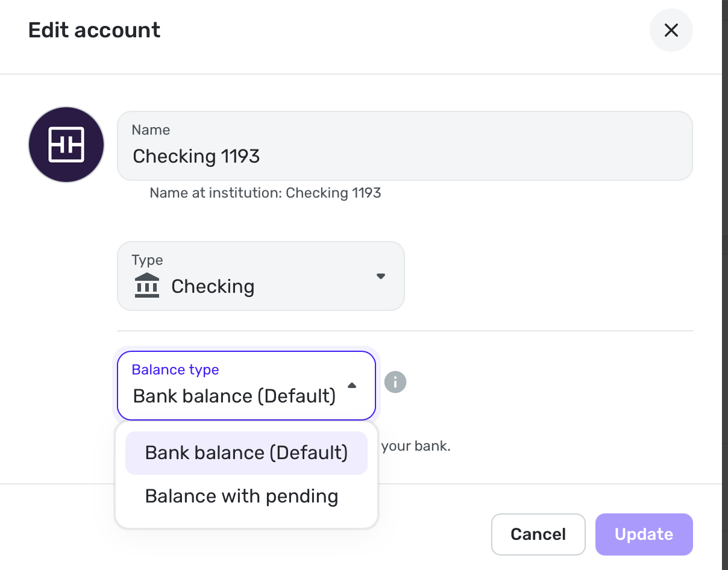Image resolution: width=728 pixels, height=570 pixels.
Task: Click the institution logo avatar
Action: point(66,145)
